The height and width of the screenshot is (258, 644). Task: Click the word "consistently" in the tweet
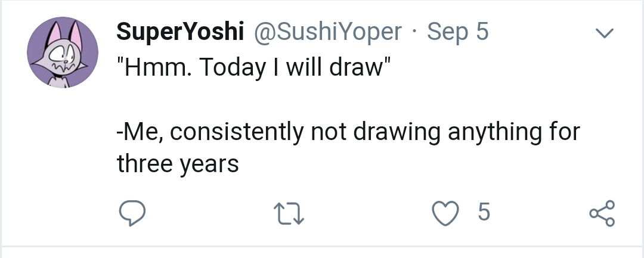click(x=237, y=132)
